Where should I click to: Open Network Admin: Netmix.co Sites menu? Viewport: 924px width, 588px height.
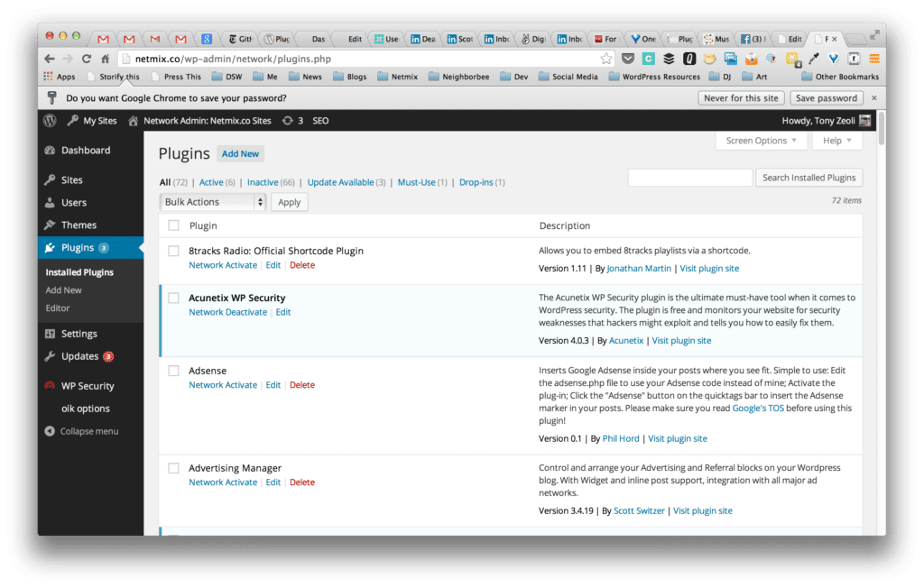199,120
